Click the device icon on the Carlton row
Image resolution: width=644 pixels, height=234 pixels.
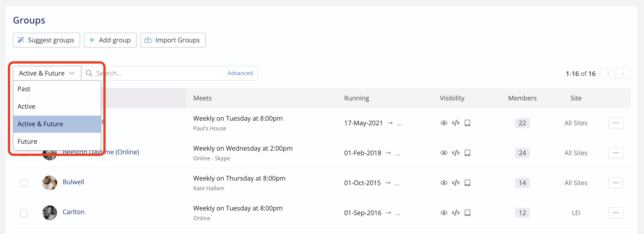468,213
